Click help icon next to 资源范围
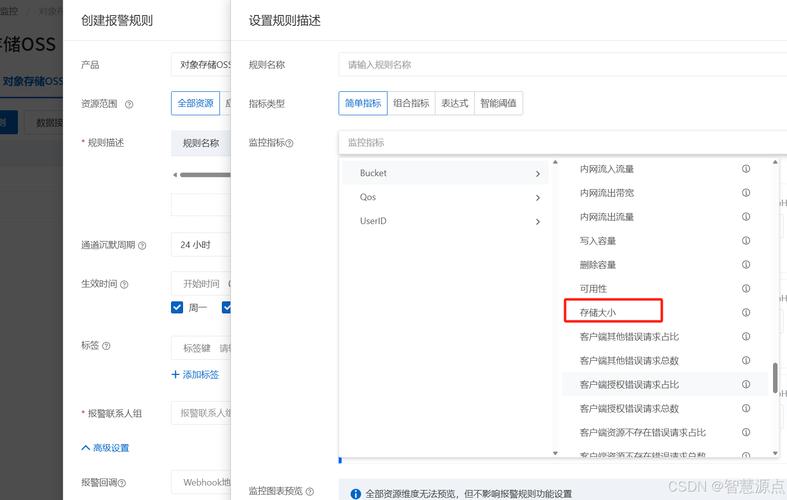 click(129, 104)
